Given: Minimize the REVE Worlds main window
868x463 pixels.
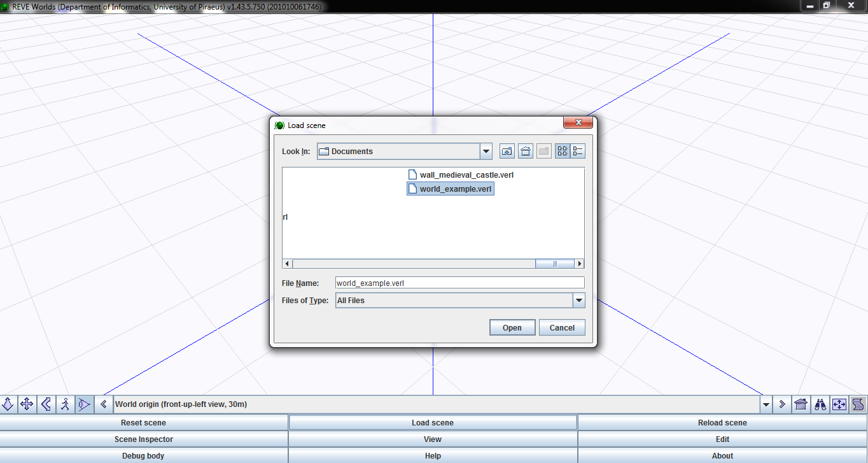Looking at the screenshot, I should click(x=810, y=5).
